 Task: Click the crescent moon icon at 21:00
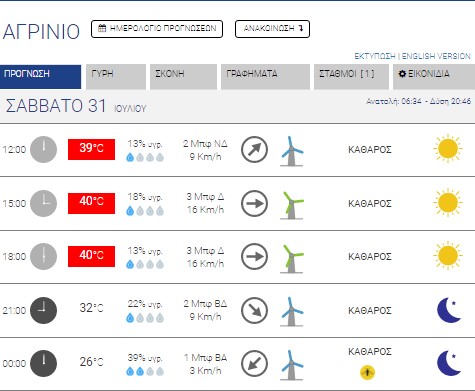point(449,310)
